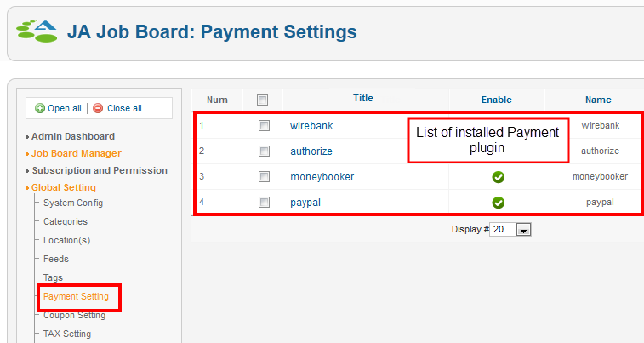Tick the select-all checkbox in header

click(262, 100)
